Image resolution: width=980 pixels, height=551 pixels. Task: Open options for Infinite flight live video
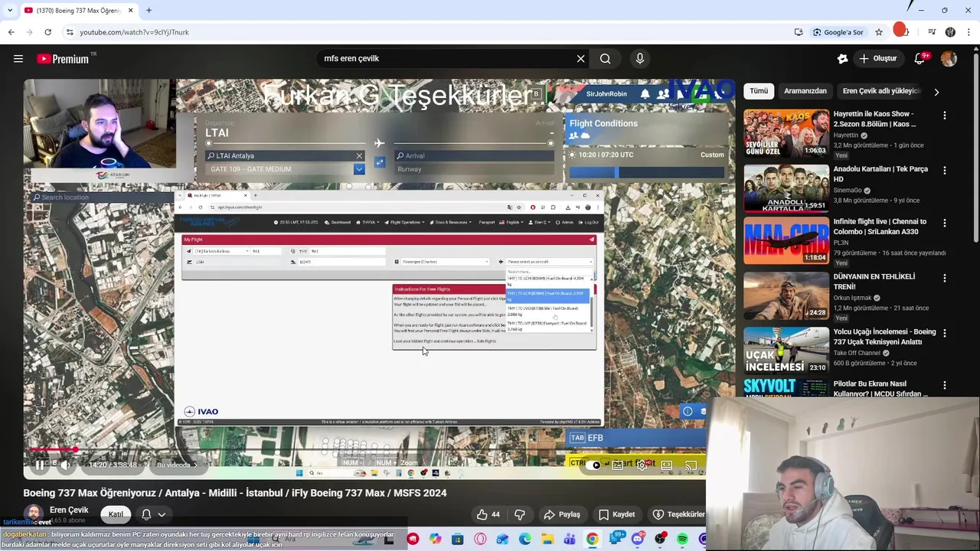pyautogui.click(x=944, y=223)
